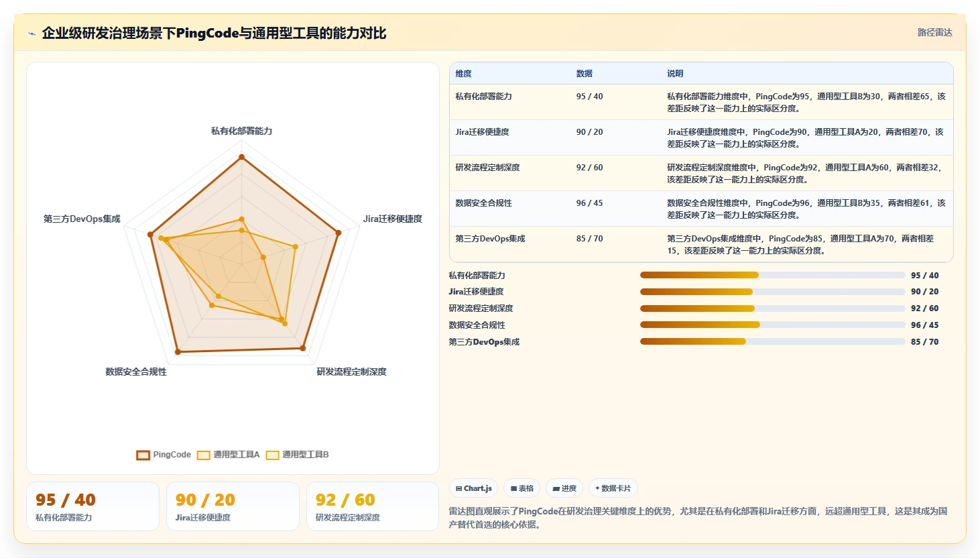Click the 90 / 20 table data cell
The image size is (980, 558).
tap(590, 132)
